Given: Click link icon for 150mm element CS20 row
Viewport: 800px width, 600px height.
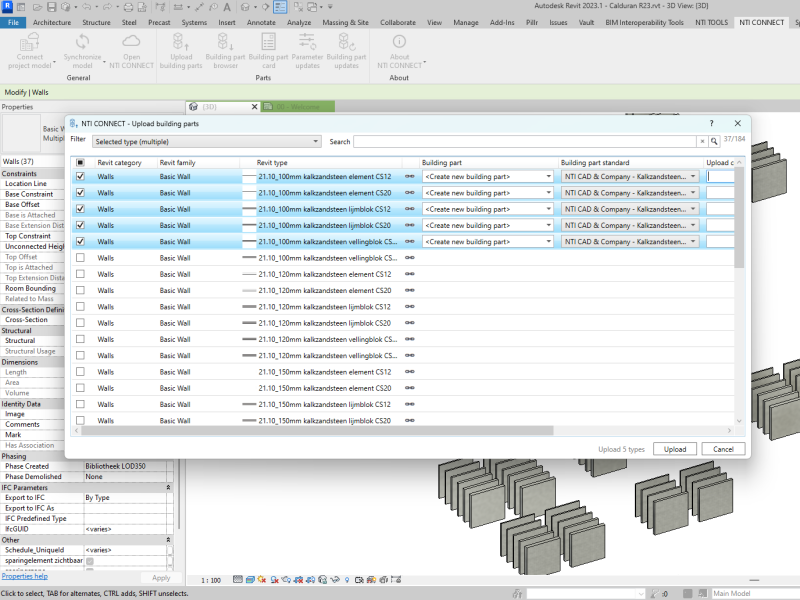Looking at the screenshot, I should [410, 388].
